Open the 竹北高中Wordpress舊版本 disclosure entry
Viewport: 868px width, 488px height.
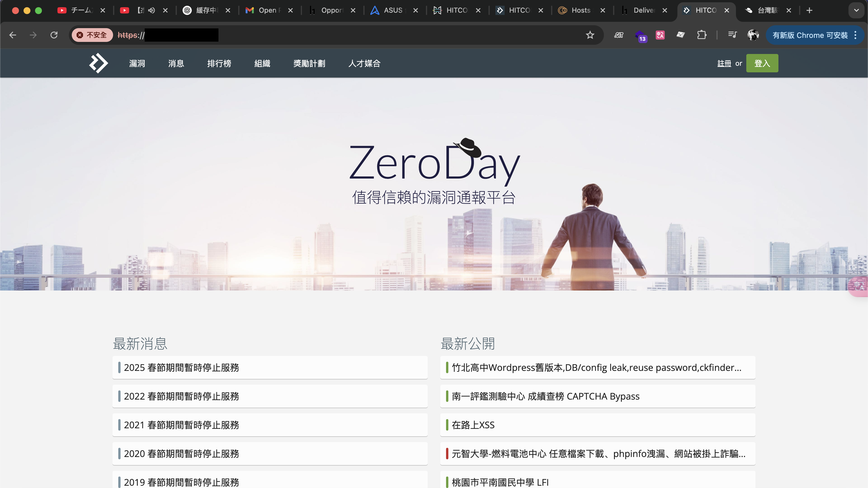point(598,367)
